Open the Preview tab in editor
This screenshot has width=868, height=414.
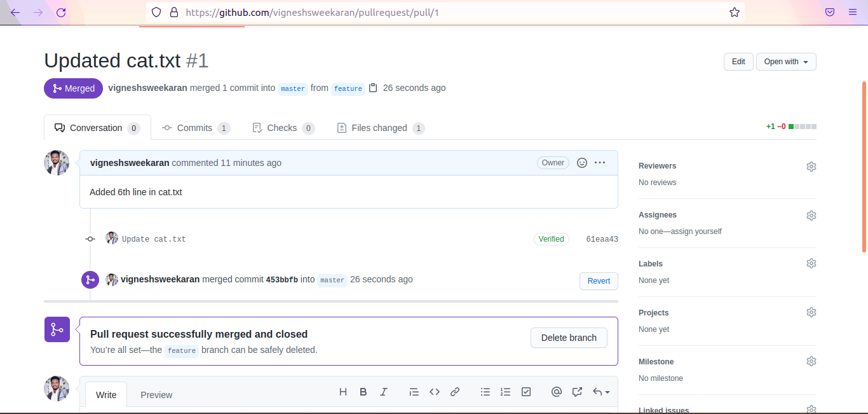coord(156,395)
